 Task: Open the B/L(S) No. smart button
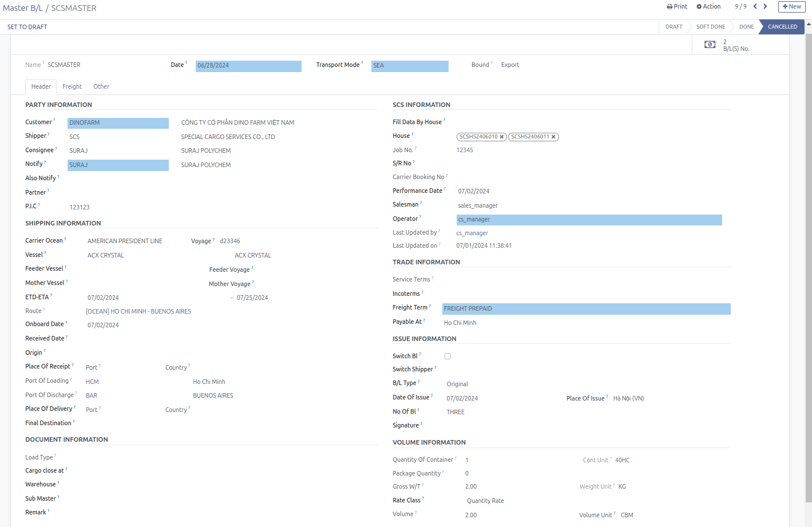pos(724,44)
